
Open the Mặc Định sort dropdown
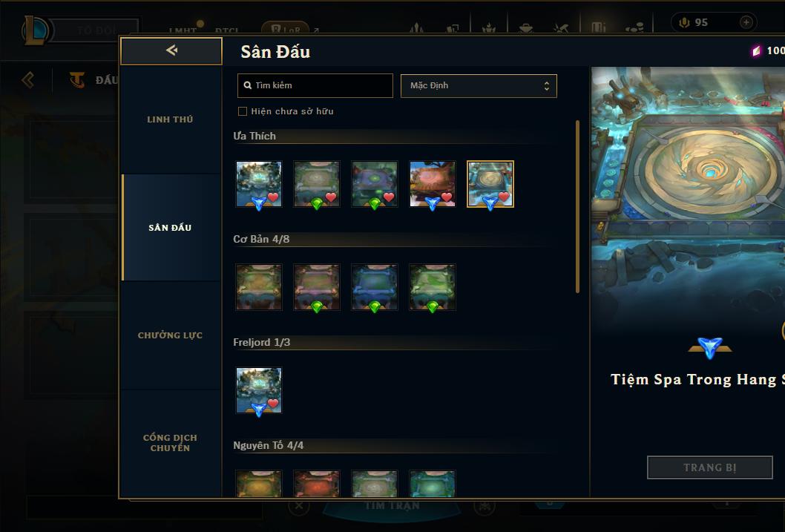coord(479,85)
